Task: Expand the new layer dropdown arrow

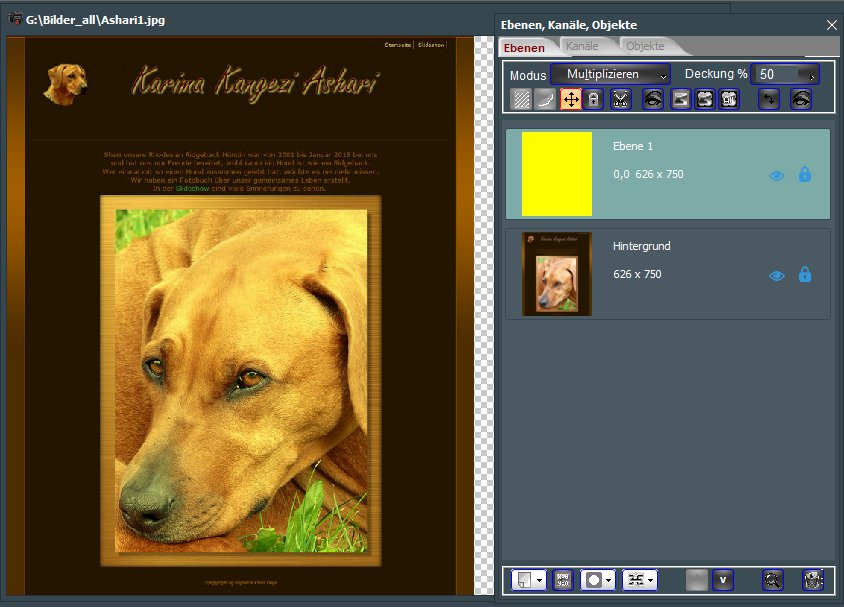Action: point(540,579)
